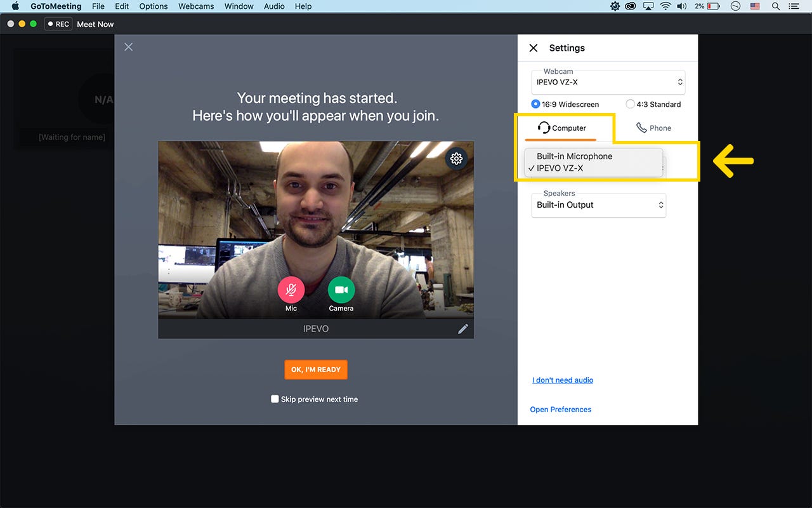The image size is (812, 508).
Task: Open Wi-Fi status menu
Action: tap(665, 6)
